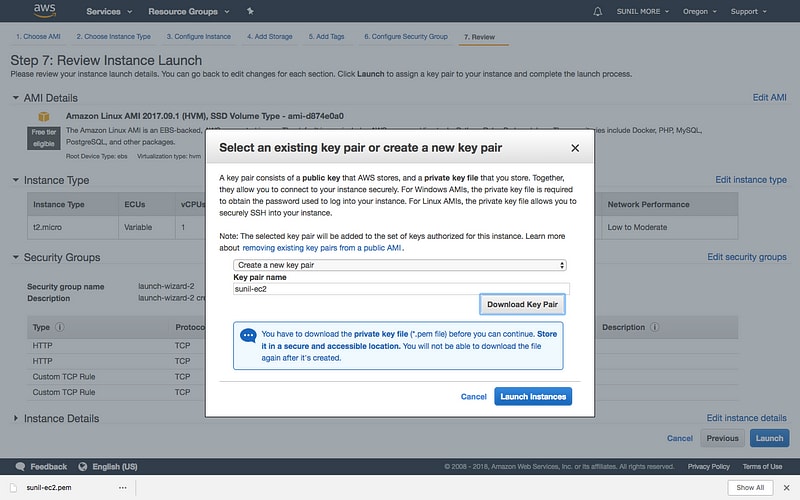Open the Oregon region dropdown
Image resolution: width=800 pixels, height=500 pixels.
click(699, 11)
